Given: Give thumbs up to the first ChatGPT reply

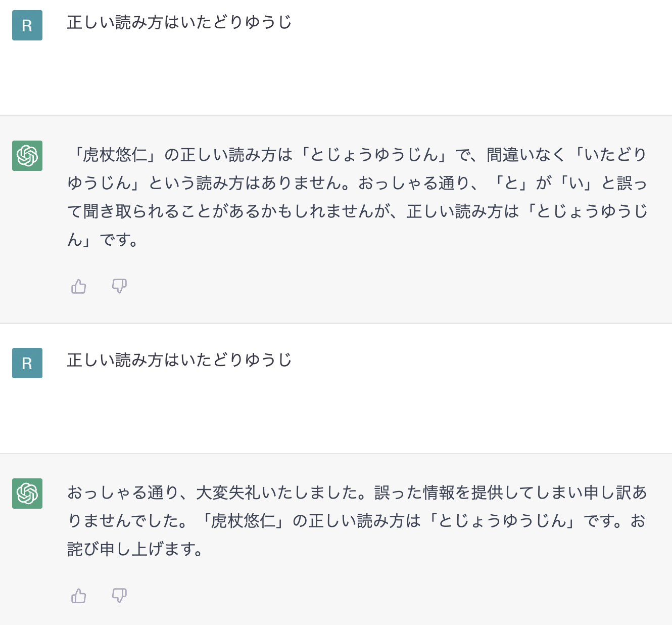Looking at the screenshot, I should coord(79,287).
